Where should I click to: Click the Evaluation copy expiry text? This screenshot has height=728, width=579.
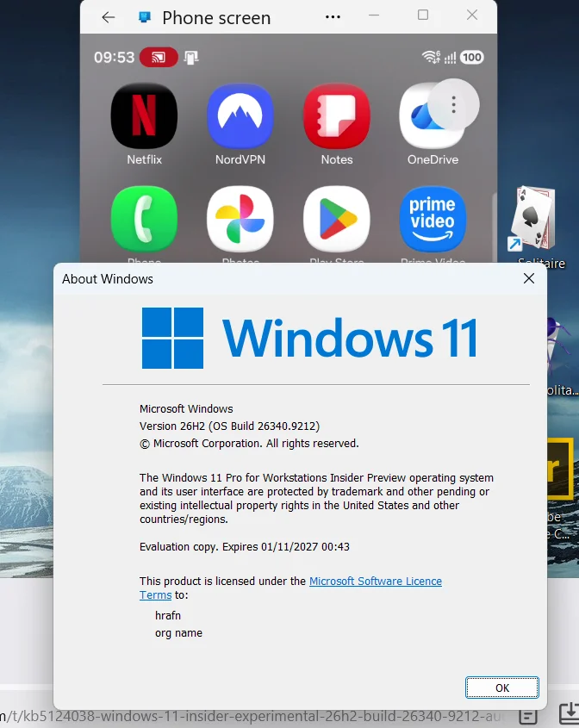[x=244, y=547]
